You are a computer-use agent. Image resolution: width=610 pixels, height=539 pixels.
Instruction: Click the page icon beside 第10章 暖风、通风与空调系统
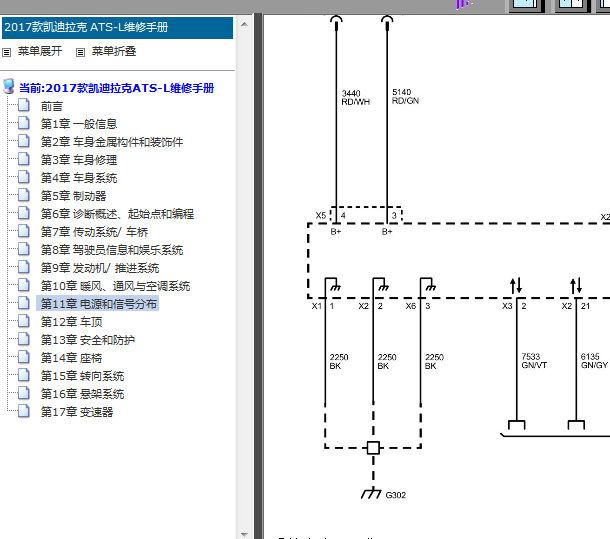[24, 285]
